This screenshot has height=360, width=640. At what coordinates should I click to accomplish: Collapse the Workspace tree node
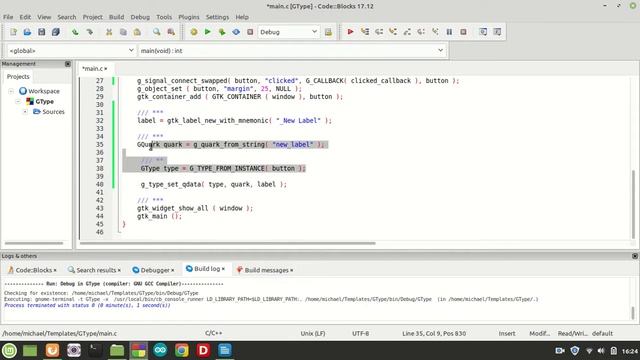pyautogui.click(x=11, y=91)
